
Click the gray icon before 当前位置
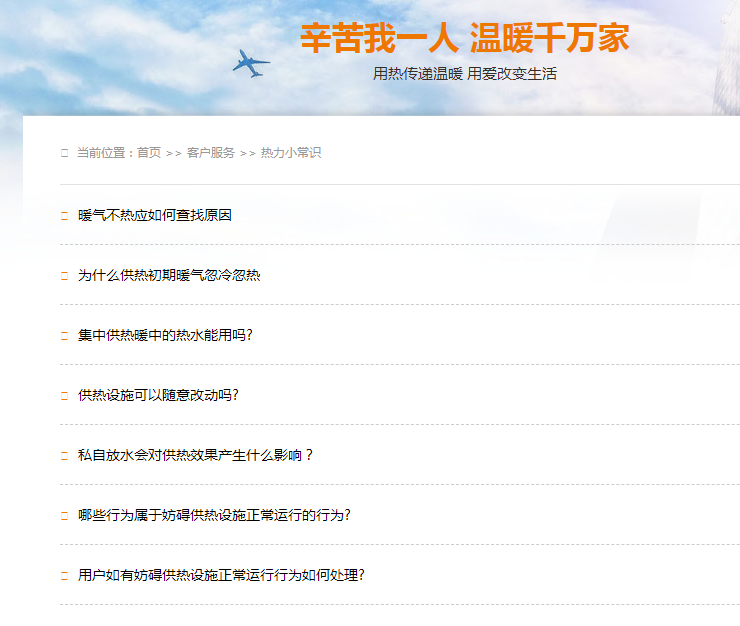(65, 153)
